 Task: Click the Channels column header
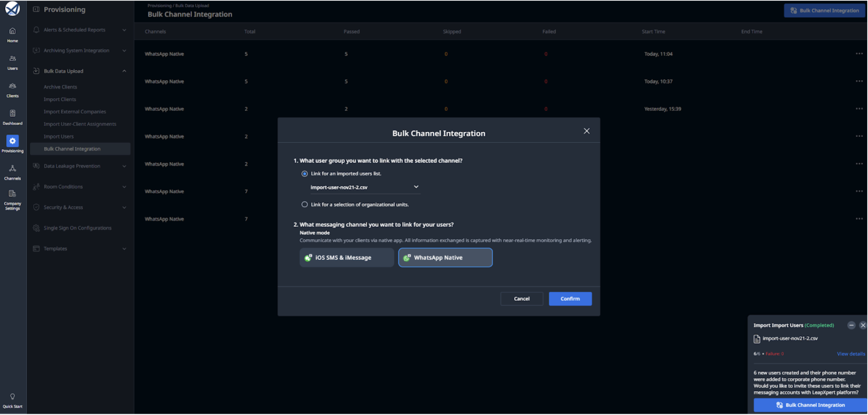pyautogui.click(x=155, y=31)
